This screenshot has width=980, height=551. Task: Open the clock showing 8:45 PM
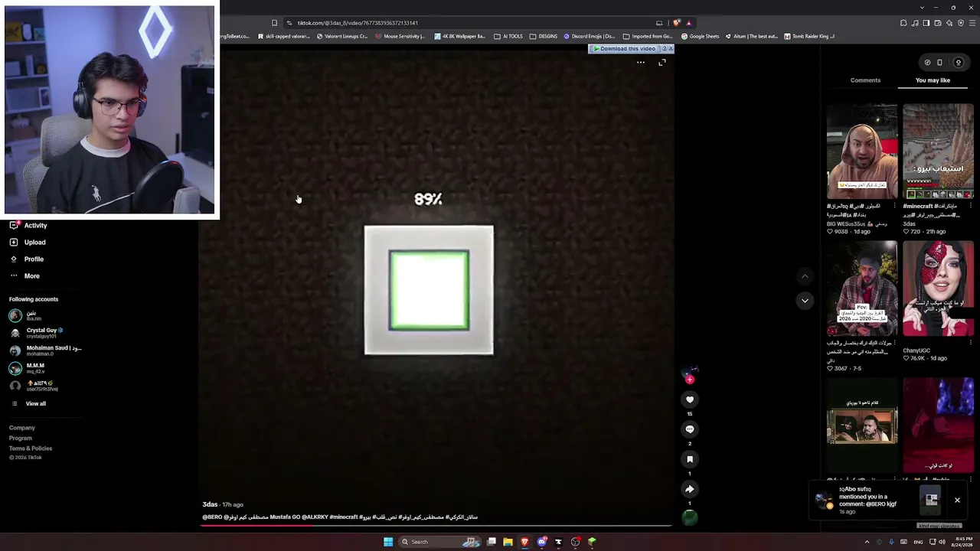pyautogui.click(x=963, y=542)
